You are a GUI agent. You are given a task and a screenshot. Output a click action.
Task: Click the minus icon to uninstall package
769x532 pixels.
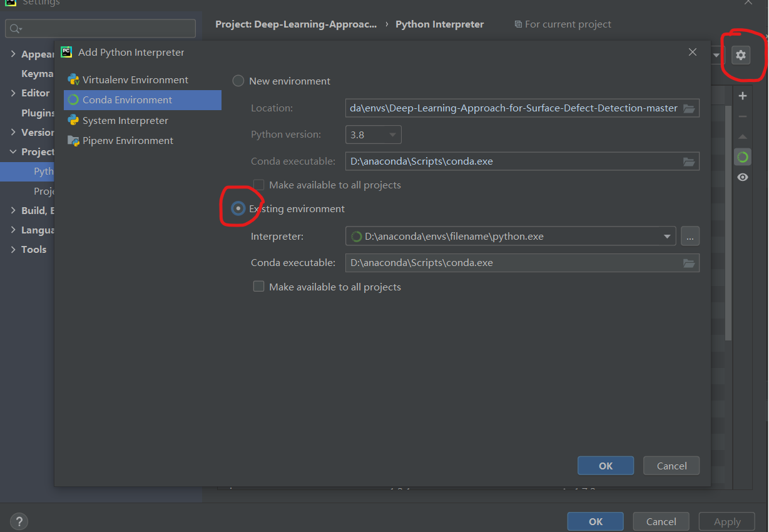[743, 116]
